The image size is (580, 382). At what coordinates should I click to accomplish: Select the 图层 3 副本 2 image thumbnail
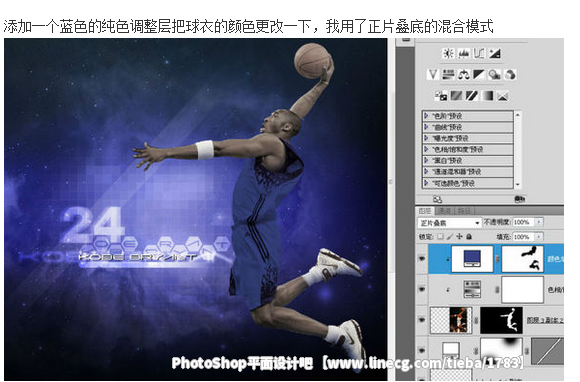pos(451,320)
